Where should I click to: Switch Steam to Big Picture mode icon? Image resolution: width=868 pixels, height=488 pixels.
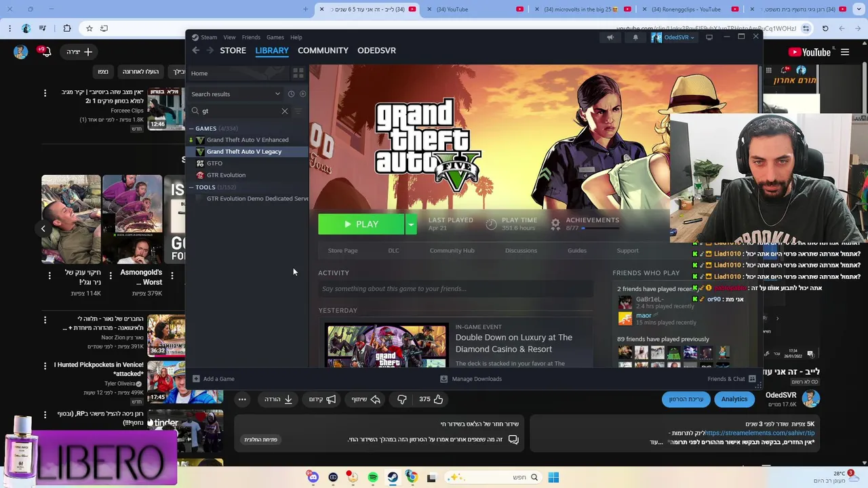click(x=709, y=37)
